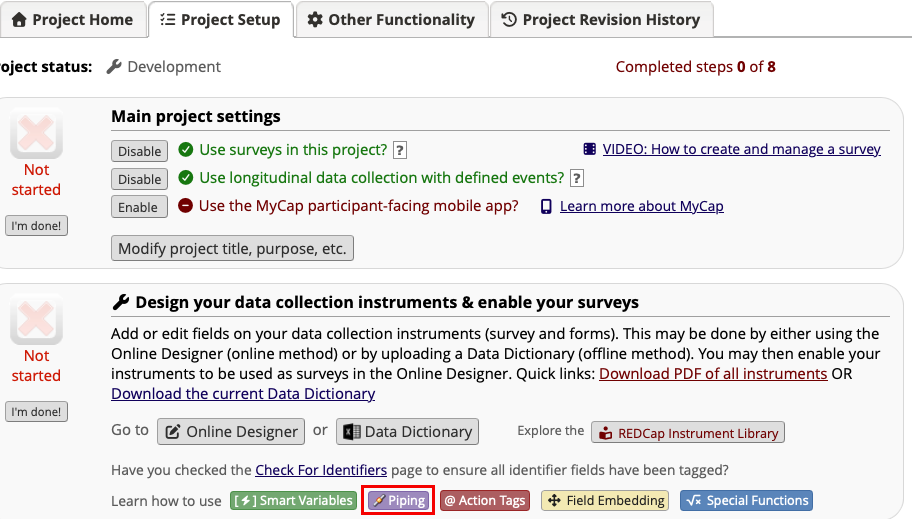
Task: Click 'Use the MyCap participant-facing mobile app?' text
Action: coord(358,206)
